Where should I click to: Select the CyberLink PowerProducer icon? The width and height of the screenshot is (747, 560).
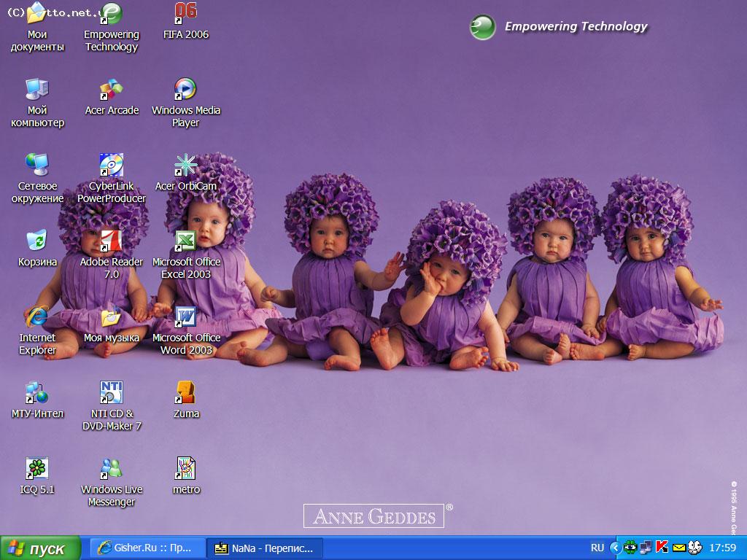(112, 166)
